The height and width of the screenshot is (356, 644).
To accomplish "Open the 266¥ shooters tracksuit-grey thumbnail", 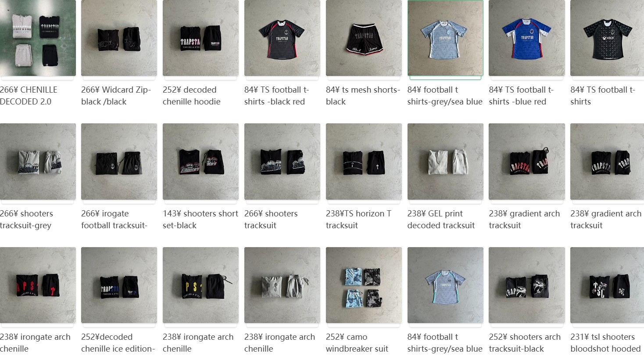I will pyautogui.click(x=38, y=162).
